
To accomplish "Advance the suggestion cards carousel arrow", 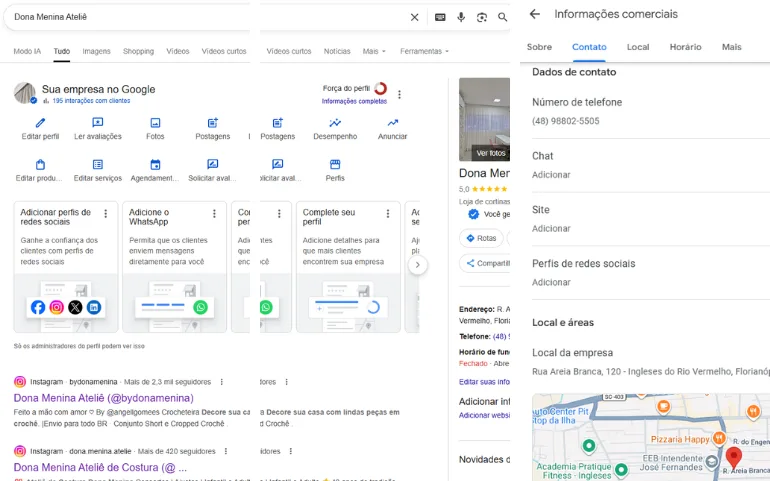I will click(x=417, y=265).
